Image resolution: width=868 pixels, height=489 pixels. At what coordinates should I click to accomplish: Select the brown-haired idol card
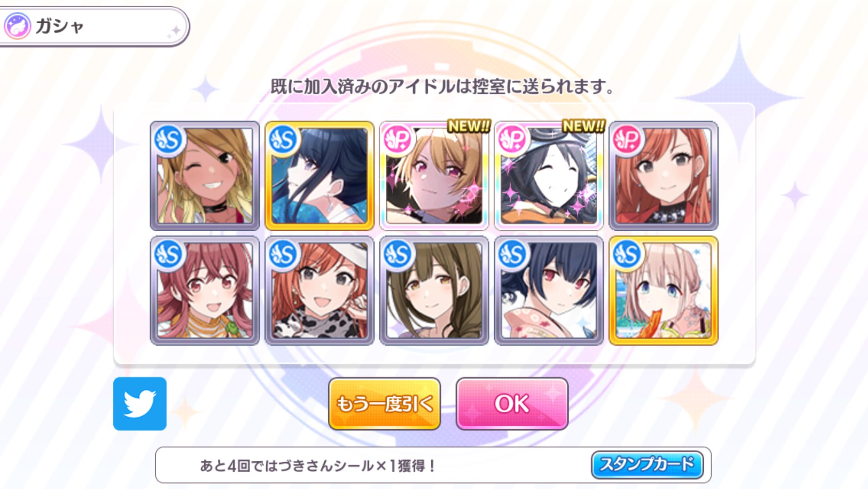434,290
